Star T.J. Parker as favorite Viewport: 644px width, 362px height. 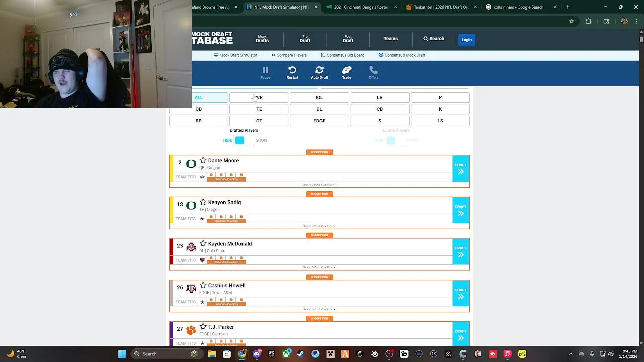tap(203, 327)
